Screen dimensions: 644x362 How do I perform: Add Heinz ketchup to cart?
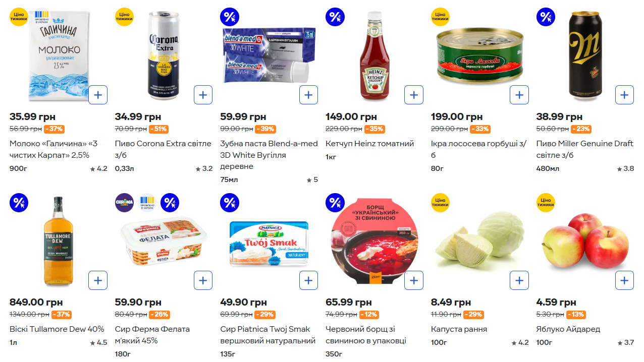click(x=414, y=95)
